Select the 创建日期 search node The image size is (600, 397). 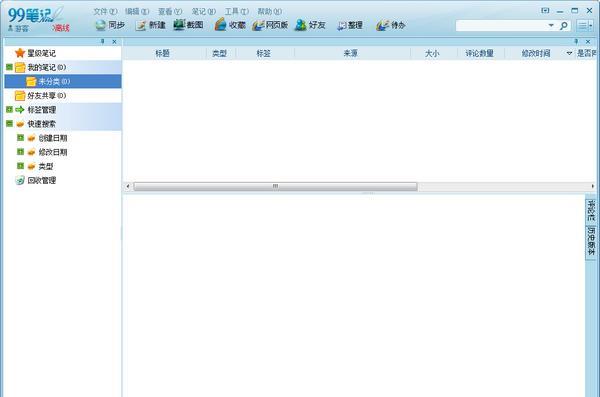(x=53, y=138)
